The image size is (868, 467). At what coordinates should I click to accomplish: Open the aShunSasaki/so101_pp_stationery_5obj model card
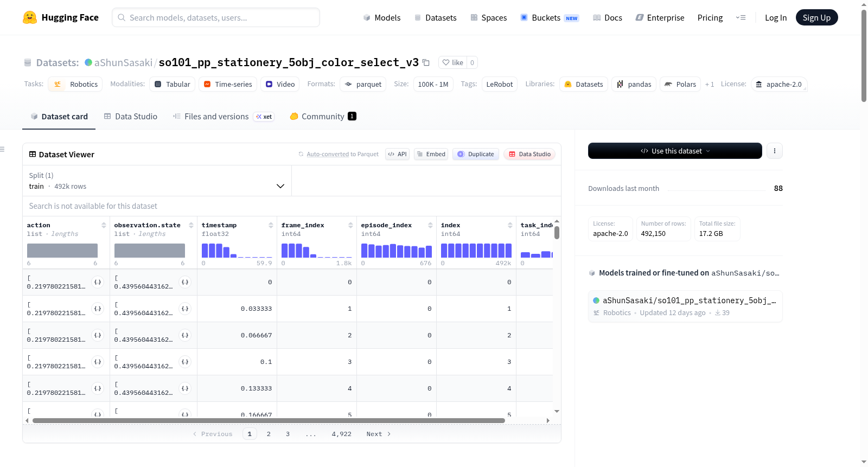tap(685, 306)
